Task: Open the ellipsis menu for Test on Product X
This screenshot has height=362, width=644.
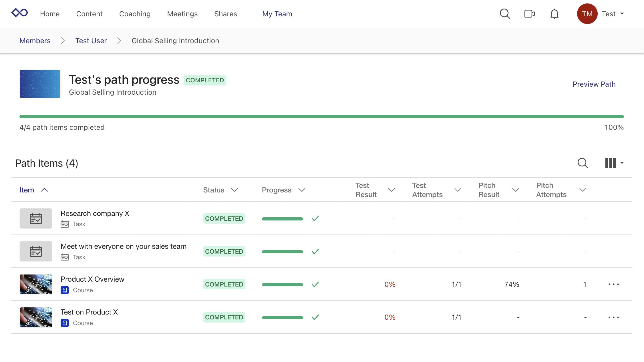Action: click(x=613, y=317)
